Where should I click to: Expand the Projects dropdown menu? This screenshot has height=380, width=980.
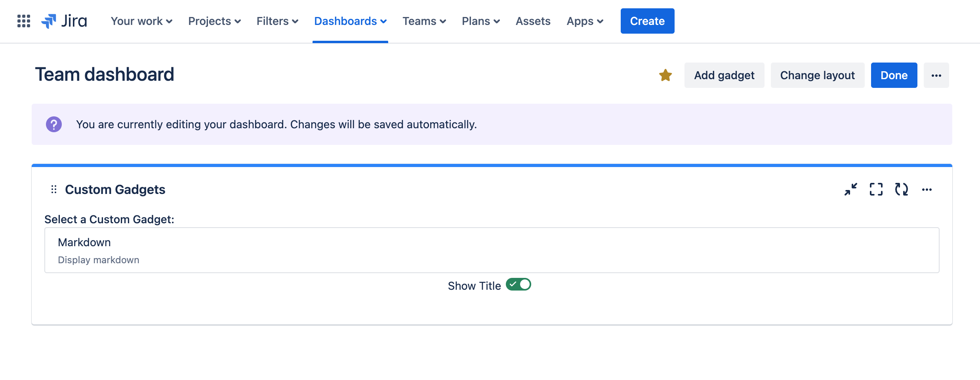tap(214, 21)
